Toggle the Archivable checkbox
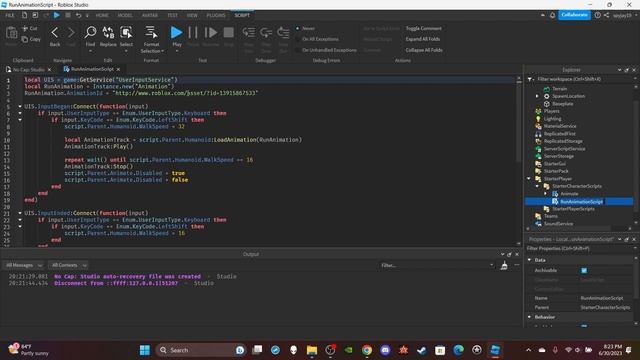Image resolution: width=640 pixels, height=360 pixels. click(584, 270)
